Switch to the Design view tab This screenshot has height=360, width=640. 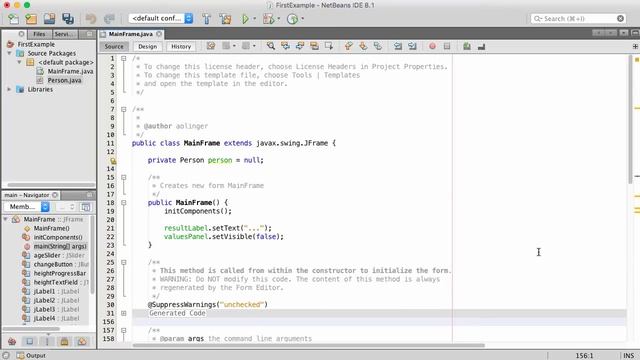[147, 47]
